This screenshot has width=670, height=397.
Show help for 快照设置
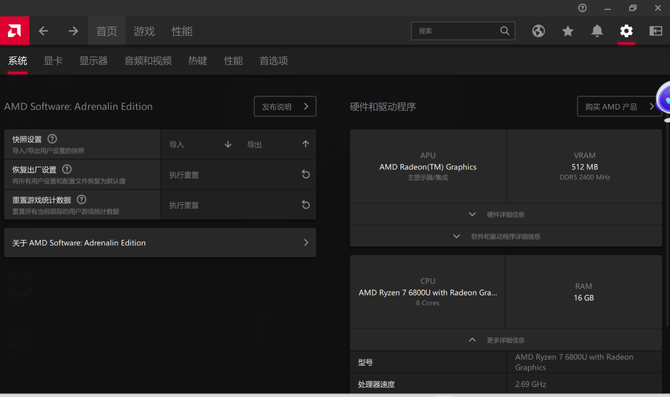tap(52, 139)
